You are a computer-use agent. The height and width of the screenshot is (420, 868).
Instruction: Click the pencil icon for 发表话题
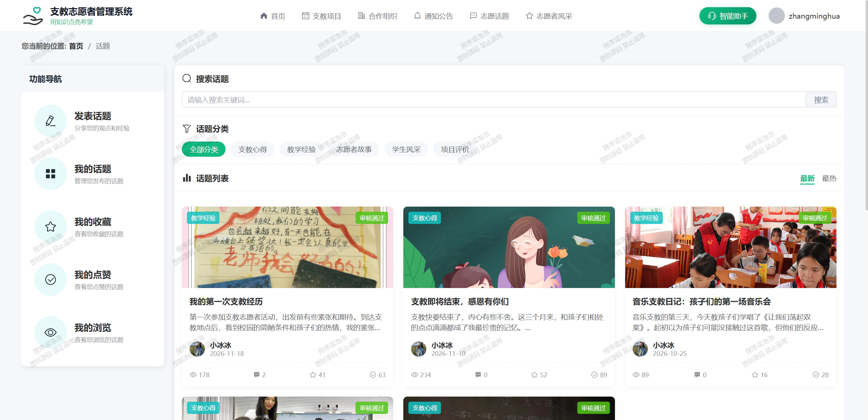[51, 121]
